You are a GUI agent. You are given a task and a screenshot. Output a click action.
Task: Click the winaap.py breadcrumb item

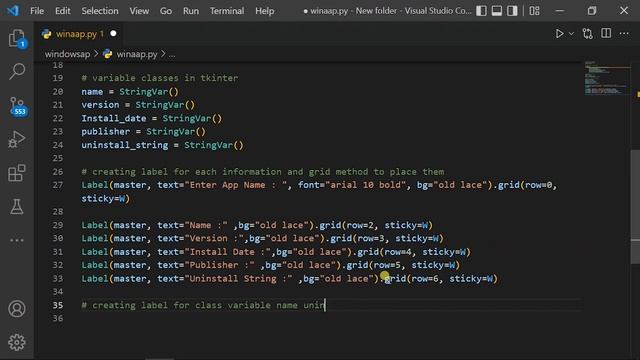pyautogui.click(x=137, y=54)
